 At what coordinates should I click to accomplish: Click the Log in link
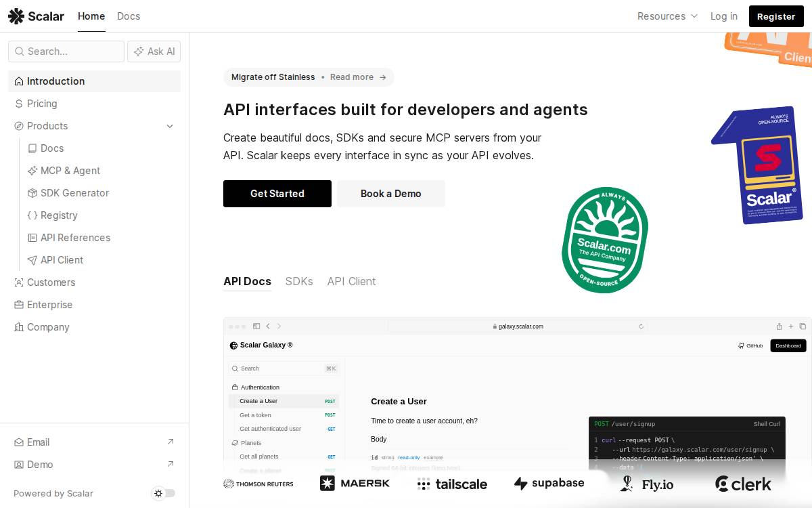[723, 16]
